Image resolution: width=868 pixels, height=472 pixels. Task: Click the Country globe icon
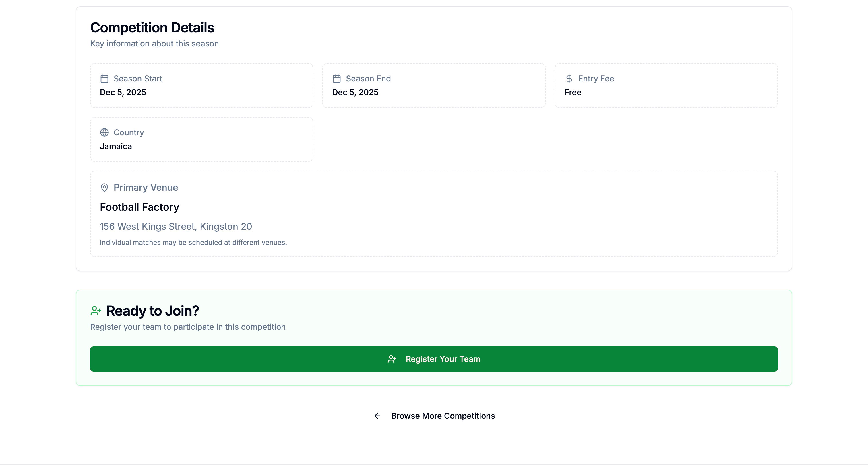coord(104,132)
